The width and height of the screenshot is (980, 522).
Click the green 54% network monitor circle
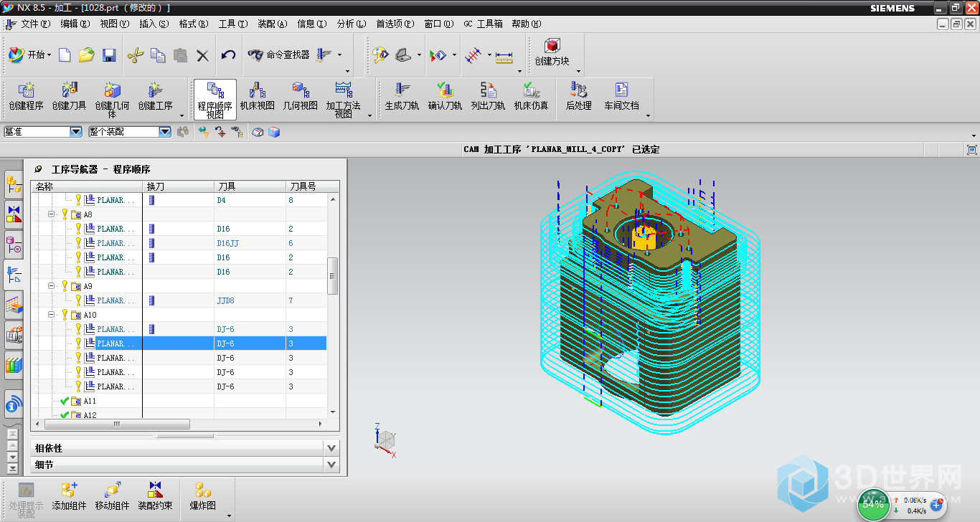[x=873, y=505]
